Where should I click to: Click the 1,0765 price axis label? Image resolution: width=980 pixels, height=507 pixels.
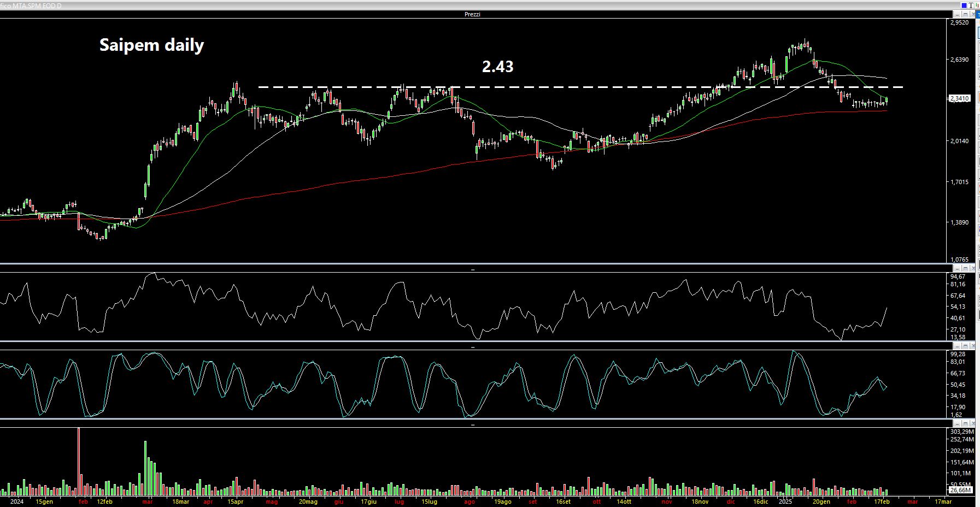(x=960, y=260)
